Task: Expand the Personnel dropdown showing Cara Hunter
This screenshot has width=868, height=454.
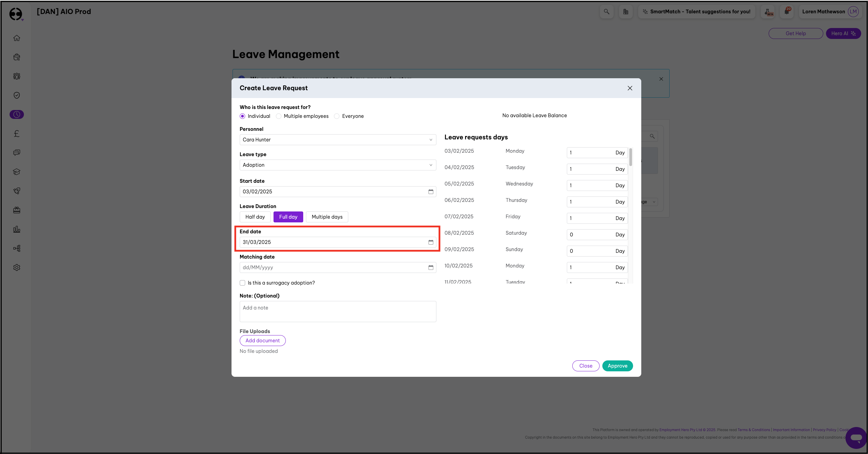Action: pyautogui.click(x=337, y=140)
